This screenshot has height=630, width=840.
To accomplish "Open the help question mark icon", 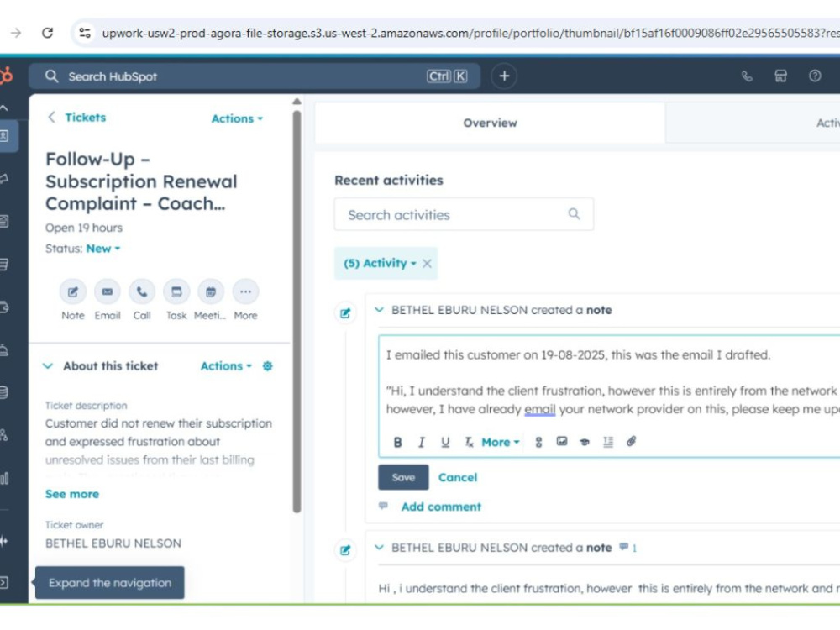I will (815, 76).
